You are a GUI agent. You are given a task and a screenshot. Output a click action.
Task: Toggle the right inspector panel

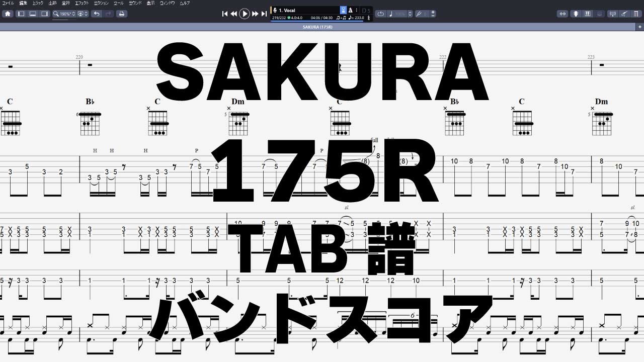[44, 14]
